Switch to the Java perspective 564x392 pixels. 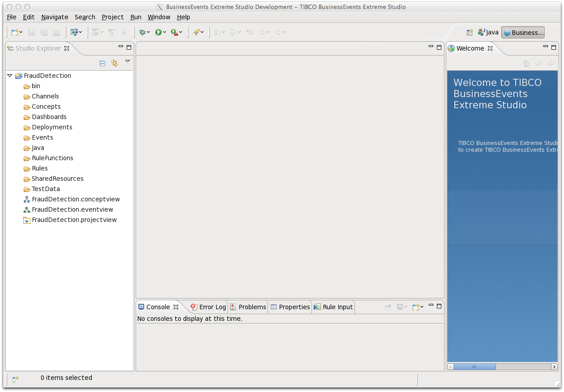click(488, 32)
